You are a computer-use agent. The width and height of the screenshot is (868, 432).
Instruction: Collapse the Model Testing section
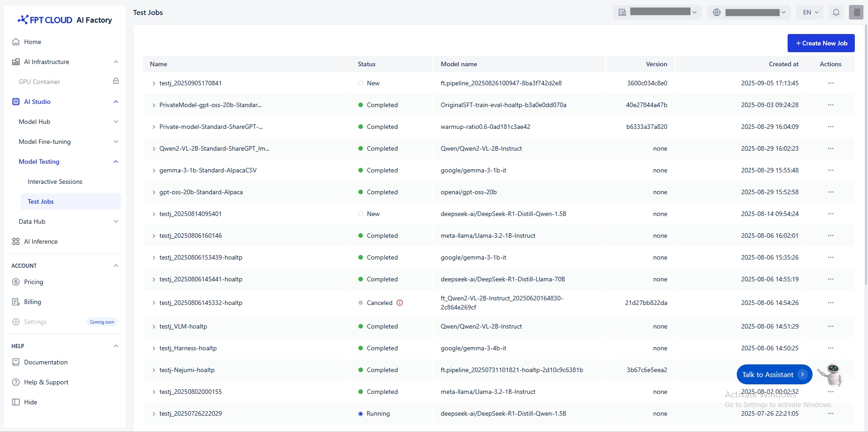pos(116,162)
